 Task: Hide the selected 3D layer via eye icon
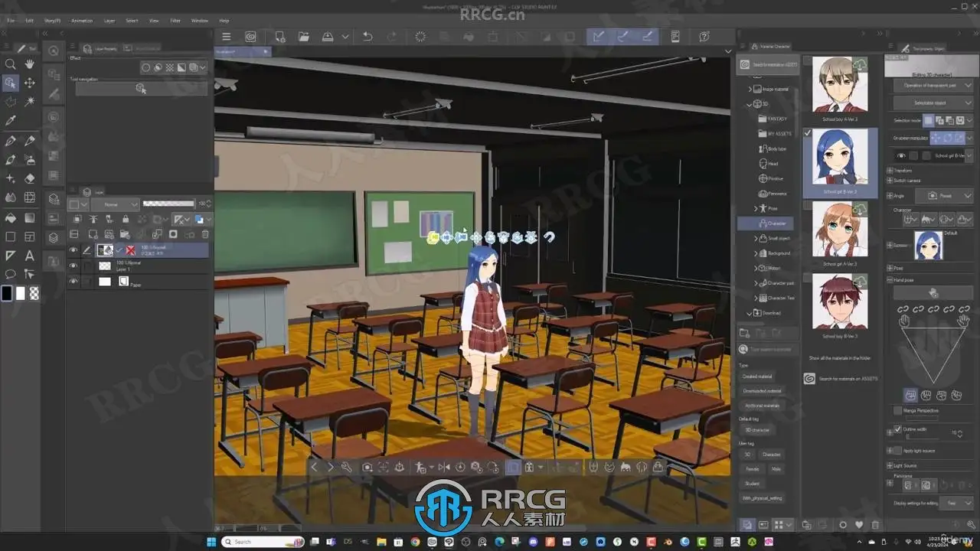click(73, 250)
